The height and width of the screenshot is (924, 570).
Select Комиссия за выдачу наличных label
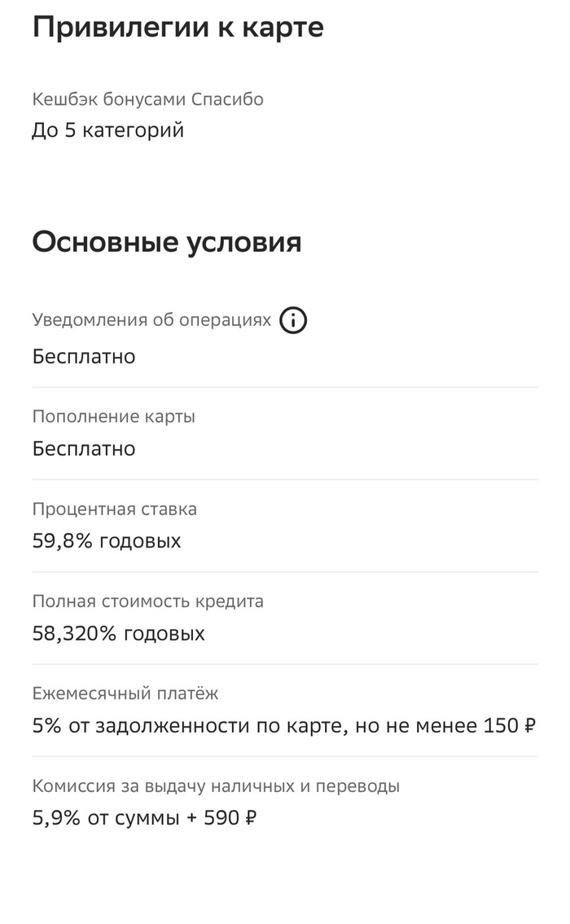(216, 786)
